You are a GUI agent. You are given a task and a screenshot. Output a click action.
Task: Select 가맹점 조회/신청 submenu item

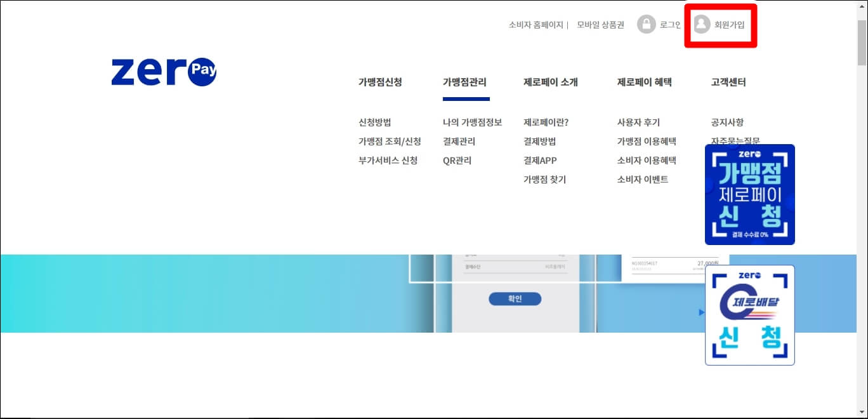point(390,142)
